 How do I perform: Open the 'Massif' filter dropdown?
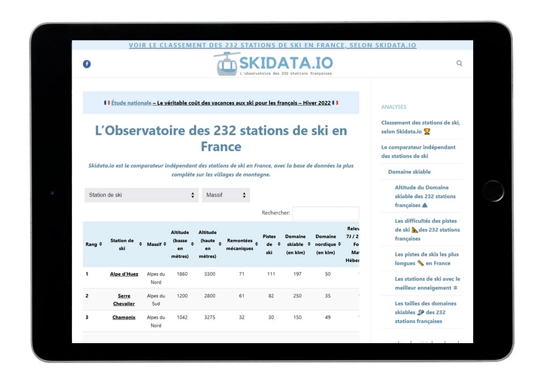click(x=226, y=195)
